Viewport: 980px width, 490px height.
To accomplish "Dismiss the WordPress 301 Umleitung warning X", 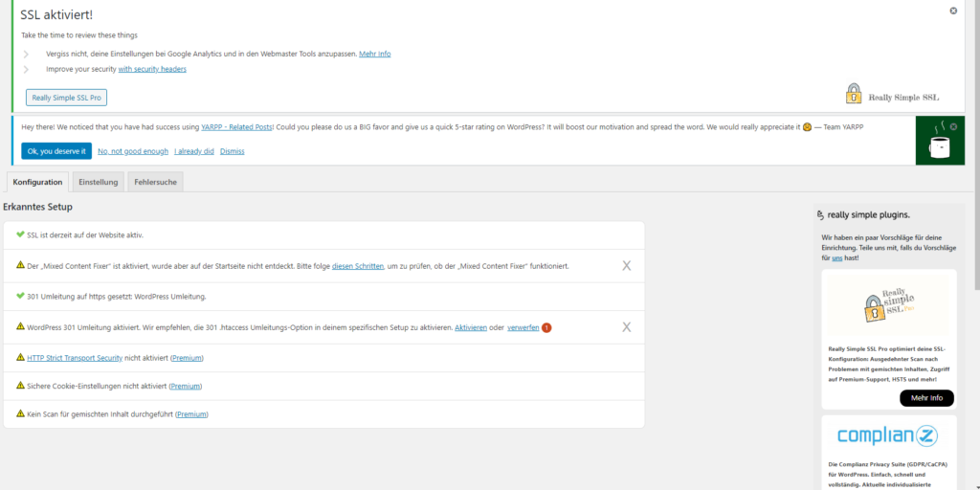I will pos(626,327).
